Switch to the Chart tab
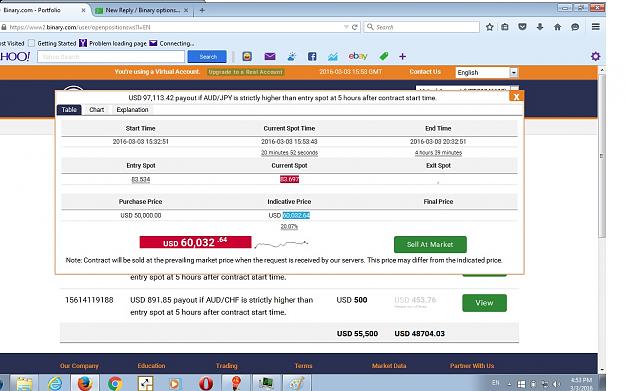625x391 pixels. tap(96, 110)
